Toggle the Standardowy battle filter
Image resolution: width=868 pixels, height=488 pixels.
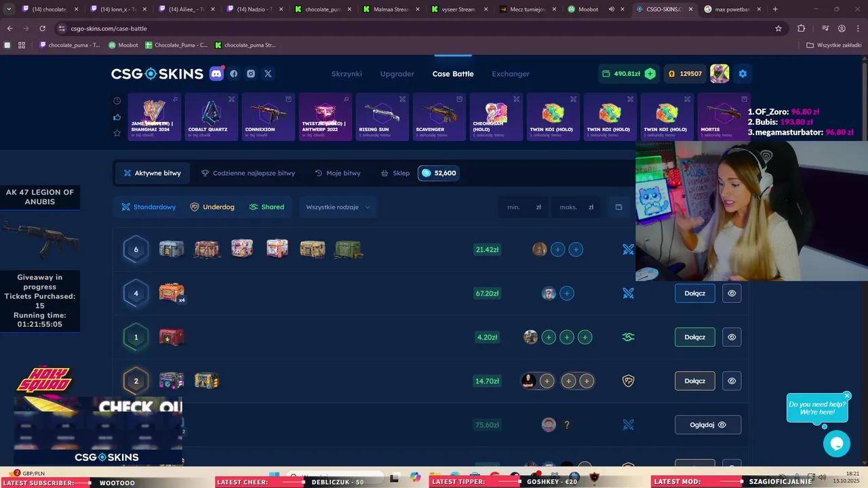coord(149,207)
